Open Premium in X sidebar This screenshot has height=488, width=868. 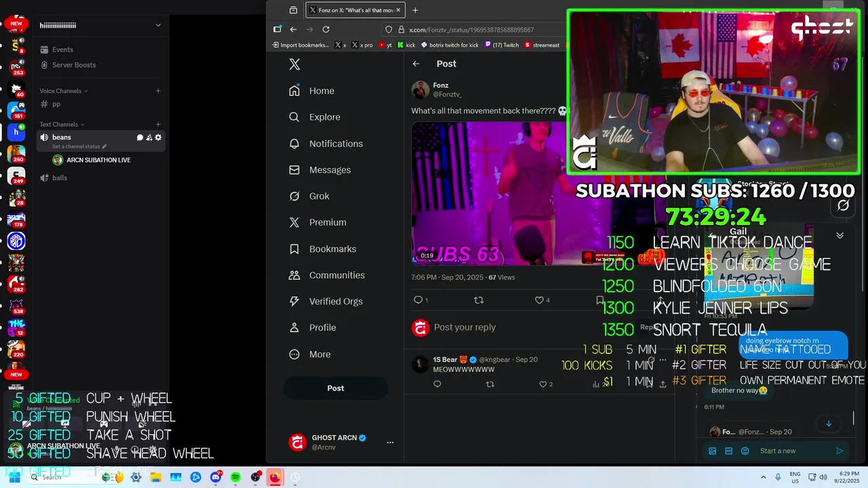tap(317, 222)
